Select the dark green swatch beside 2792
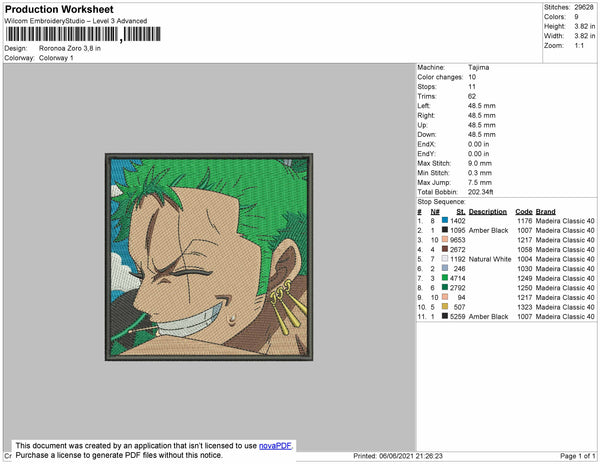 coord(445,287)
